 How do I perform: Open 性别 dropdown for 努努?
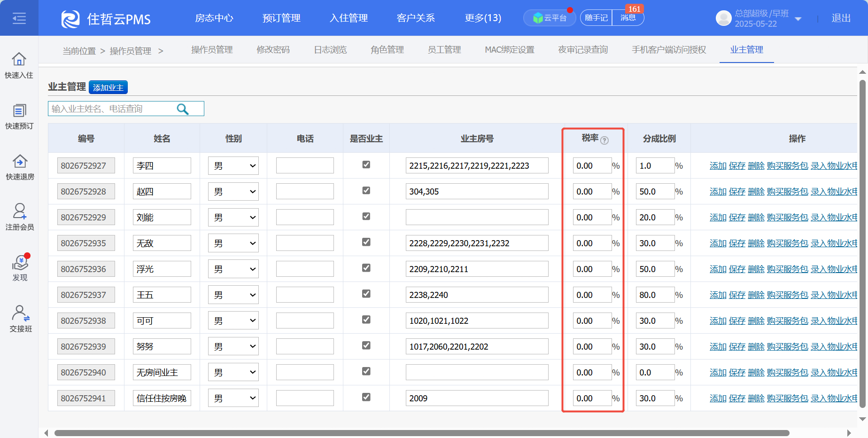coord(233,347)
